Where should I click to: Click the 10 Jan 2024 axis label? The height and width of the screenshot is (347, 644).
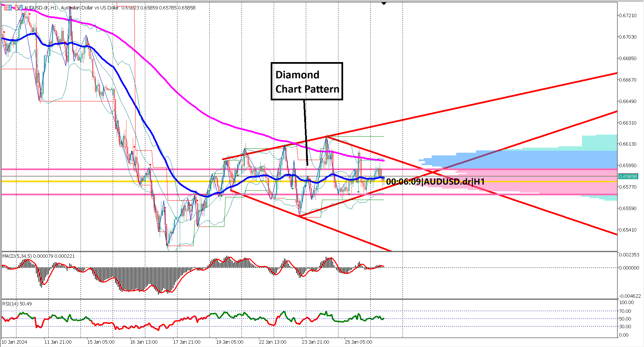(14, 342)
